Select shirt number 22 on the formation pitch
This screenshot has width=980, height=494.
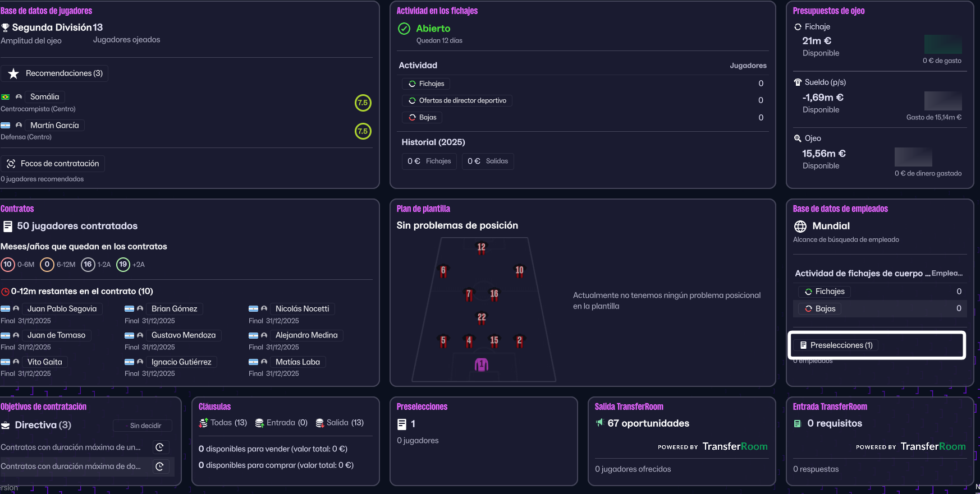(x=482, y=318)
